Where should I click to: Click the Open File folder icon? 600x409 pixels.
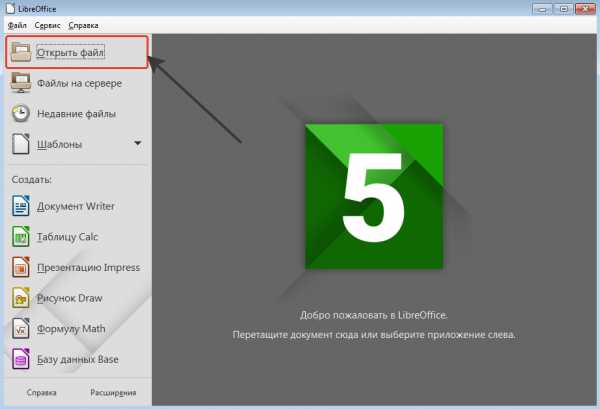(x=21, y=52)
